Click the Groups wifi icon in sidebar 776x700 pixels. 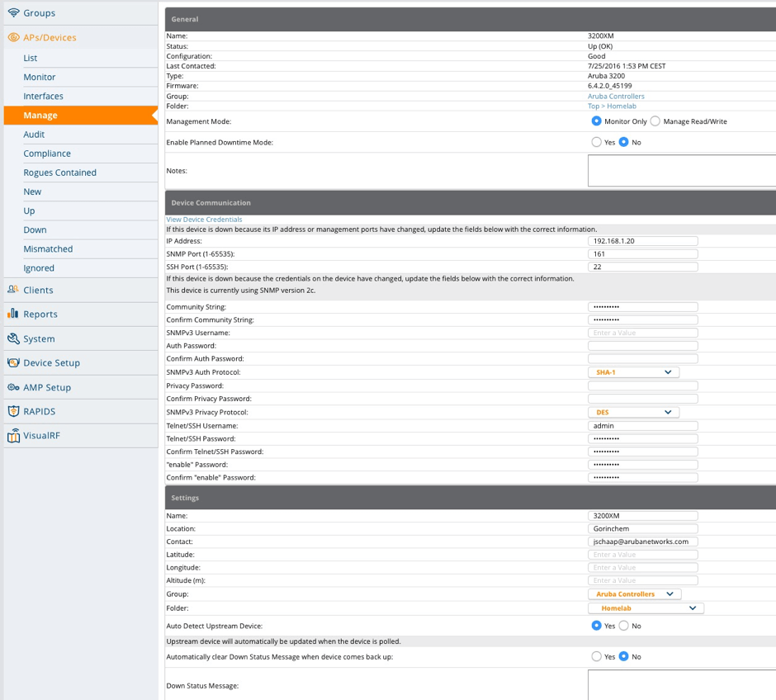[x=13, y=13]
